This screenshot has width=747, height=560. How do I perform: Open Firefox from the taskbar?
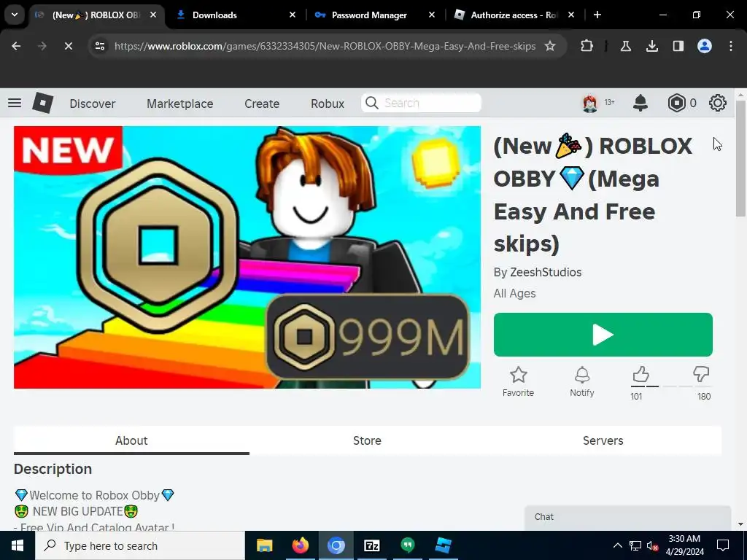click(x=300, y=545)
